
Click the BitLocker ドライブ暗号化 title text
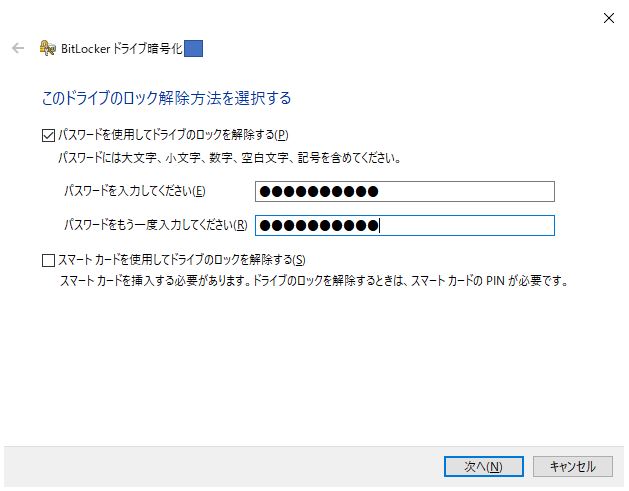[122, 49]
